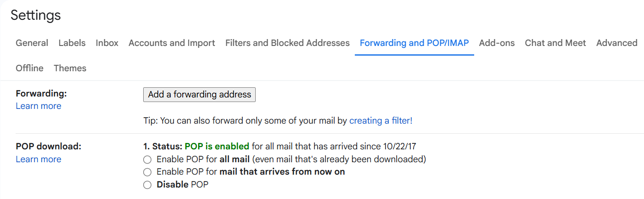Click the Settings page heading
644x199 pixels.
coord(36,15)
